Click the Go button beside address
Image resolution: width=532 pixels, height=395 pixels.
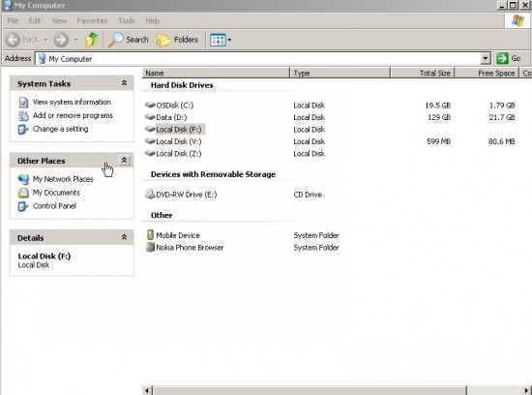pyautogui.click(x=509, y=58)
